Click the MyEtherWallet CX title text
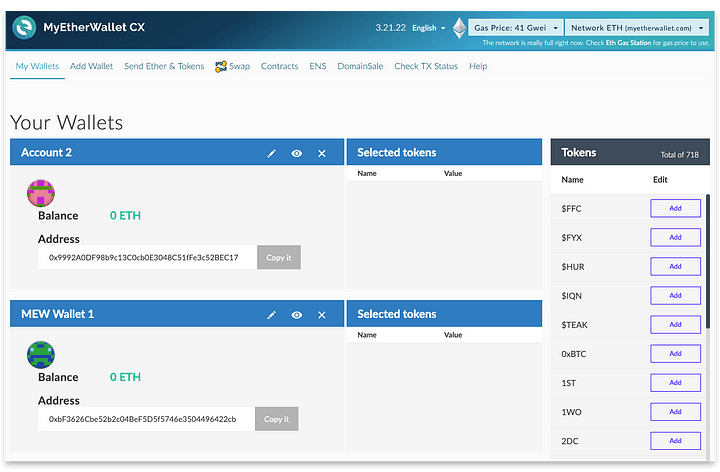 94,27
